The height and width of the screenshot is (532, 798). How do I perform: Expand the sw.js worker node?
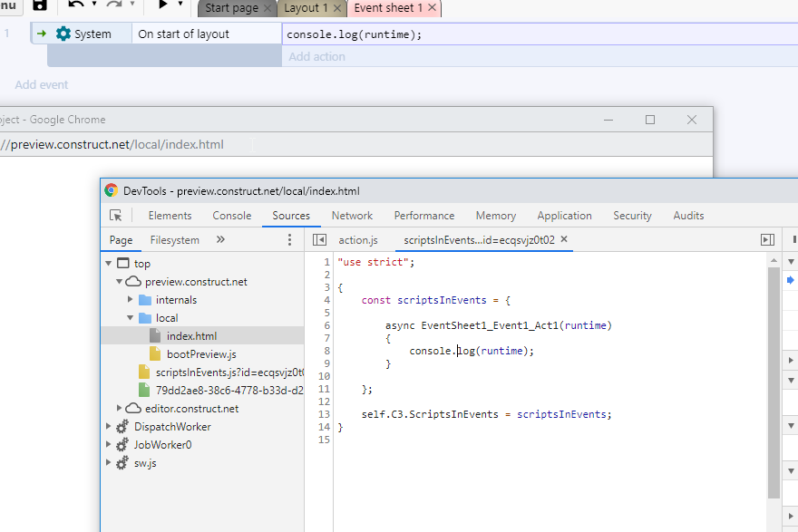click(x=109, y=463)
